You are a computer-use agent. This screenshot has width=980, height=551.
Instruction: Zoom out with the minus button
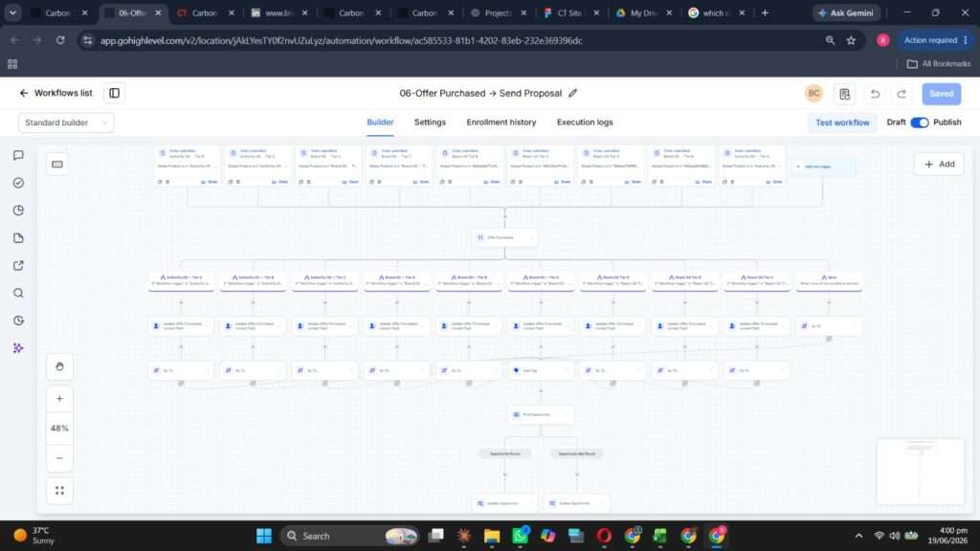tap(59, 458)
